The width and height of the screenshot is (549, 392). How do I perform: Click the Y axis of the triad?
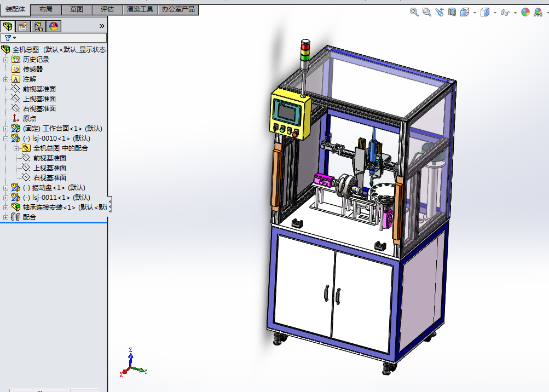pos(141,370)
